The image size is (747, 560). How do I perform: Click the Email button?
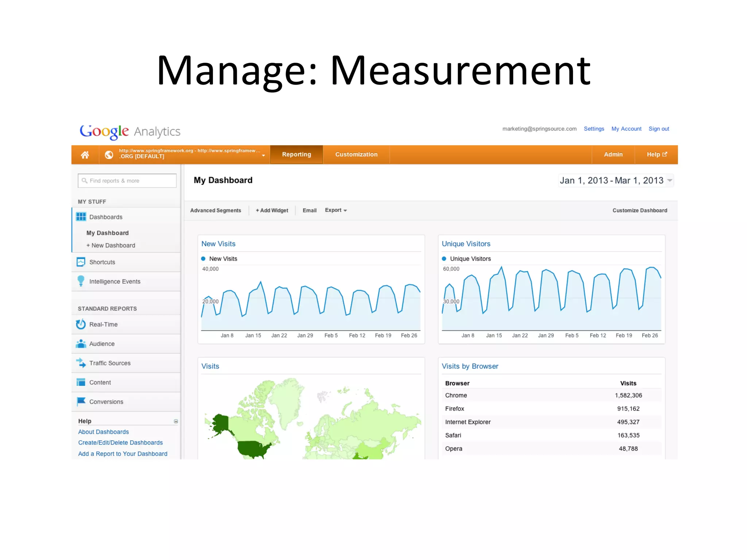[309, 210]
